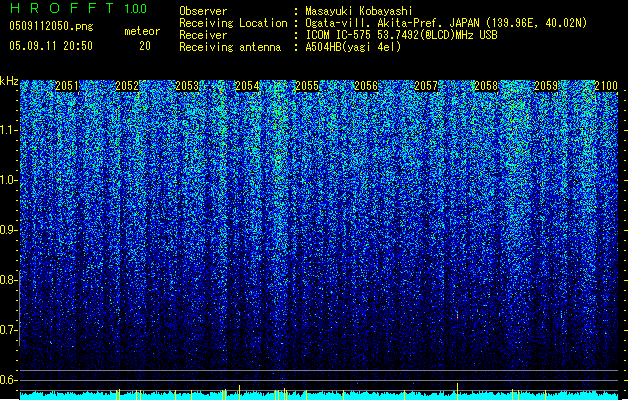Screen dimensions: 629x400
Task: Click the 2057 time axis label
Action: click(426, 86)
